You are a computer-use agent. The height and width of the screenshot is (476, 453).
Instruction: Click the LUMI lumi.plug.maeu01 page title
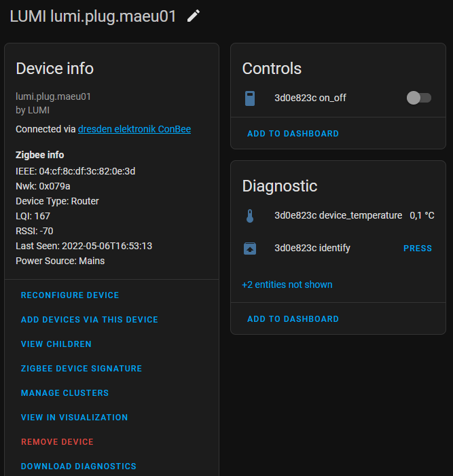coord(93,16)
